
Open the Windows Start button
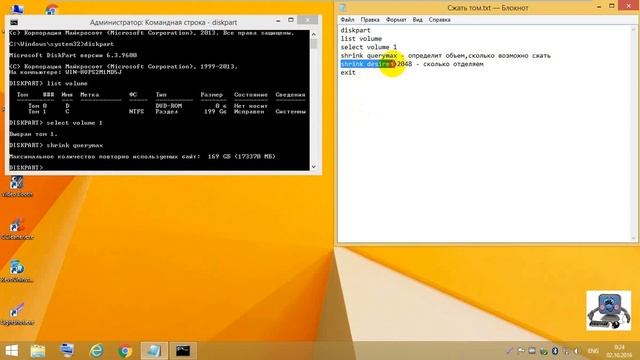click(x=12, y=351)
